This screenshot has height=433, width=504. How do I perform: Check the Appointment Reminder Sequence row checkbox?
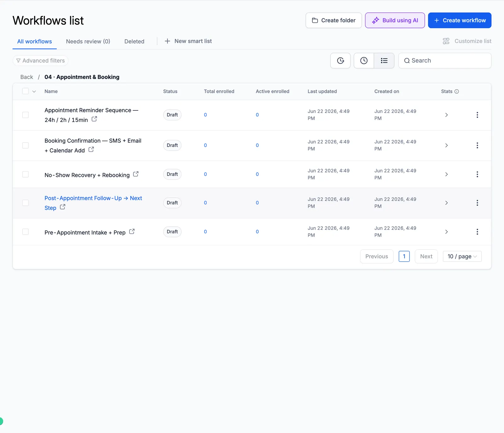[x=26, y=115]
